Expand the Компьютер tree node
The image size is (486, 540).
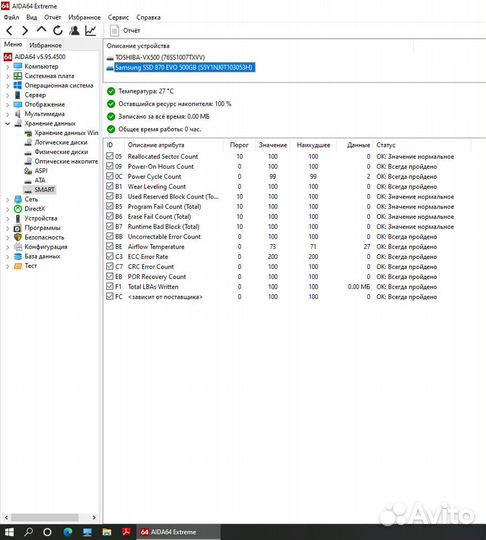click(x=8, y=66)
